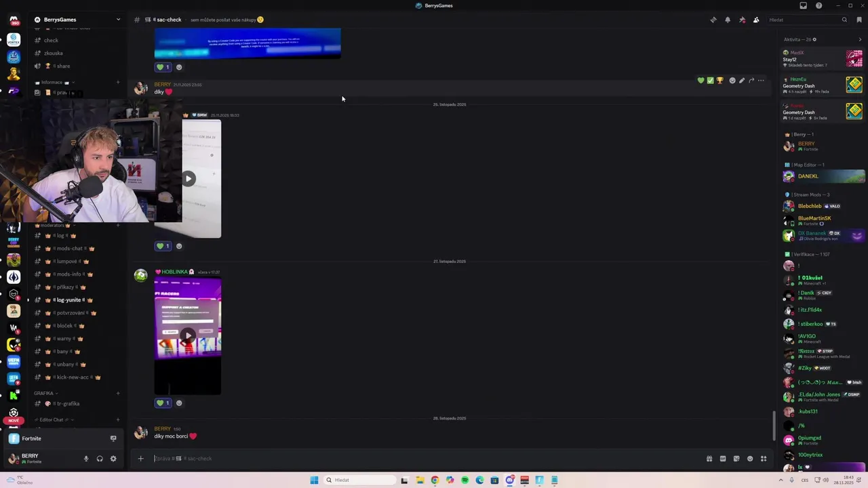Open the sticker picker
868x488 pixels.
point(736,459)
